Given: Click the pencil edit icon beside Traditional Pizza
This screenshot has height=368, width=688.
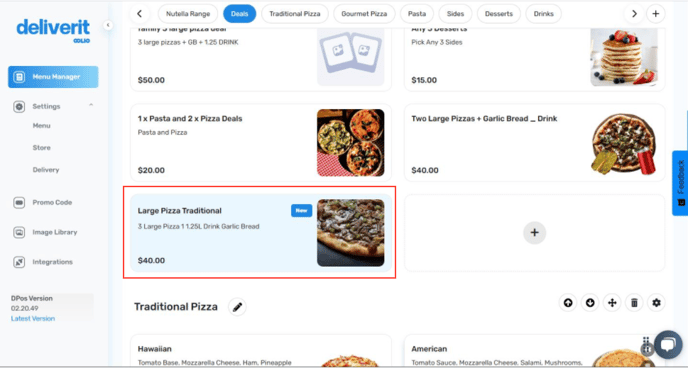Looking at the screenshot, I should point(237,307).
